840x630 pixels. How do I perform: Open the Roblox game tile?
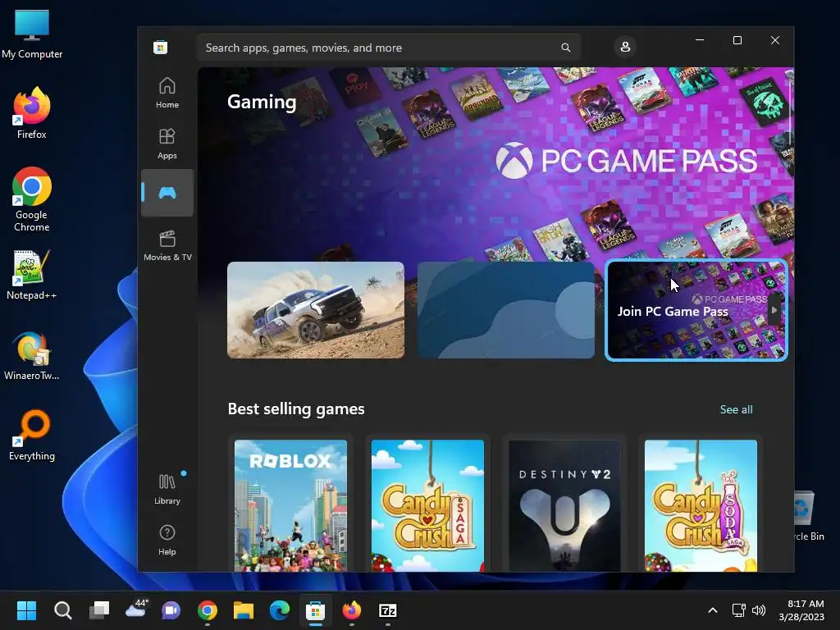[x=291, y=505]
